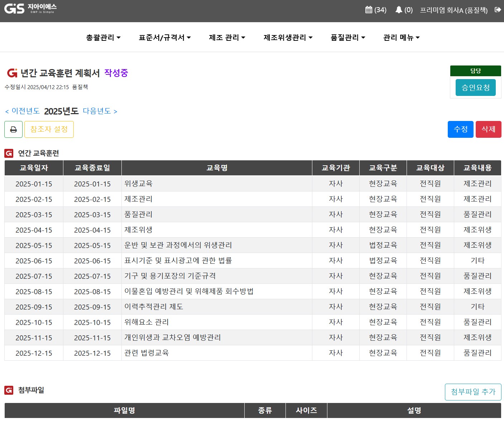
Task: Click the 설명 attachment column header
Action: [x=414, y=410]
